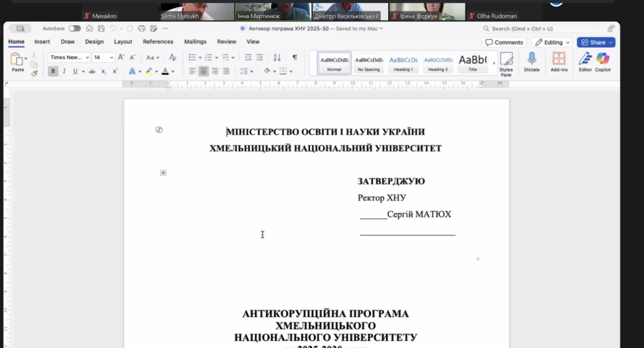
Task: Copy selection with the copy icon
Action: pyautogui.click(x=34, y=64)
